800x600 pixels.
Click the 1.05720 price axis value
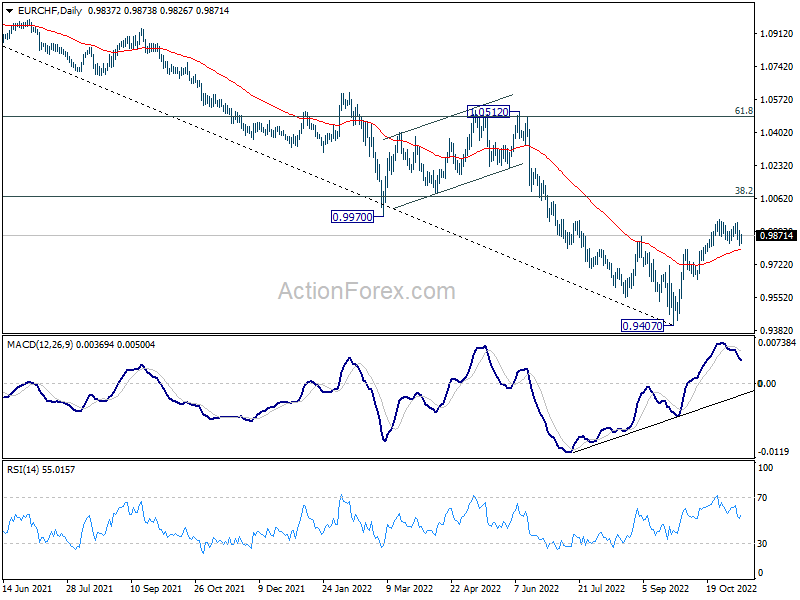click(777, 99)
